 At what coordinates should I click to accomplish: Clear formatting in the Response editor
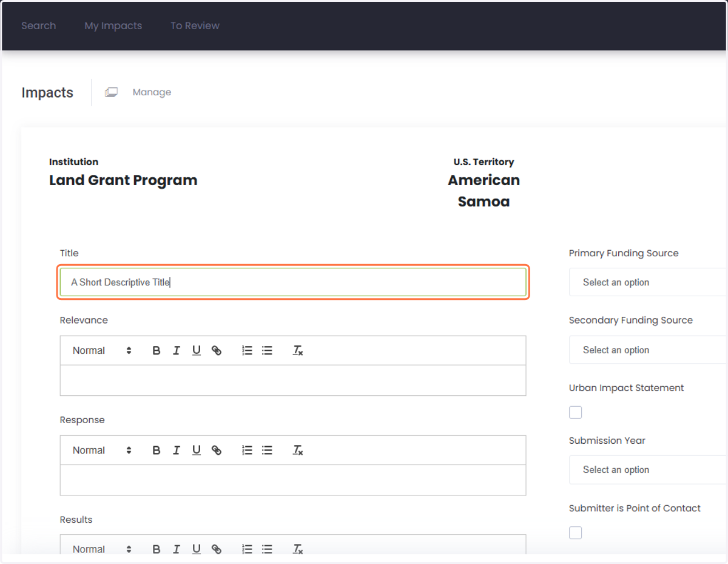298,450
